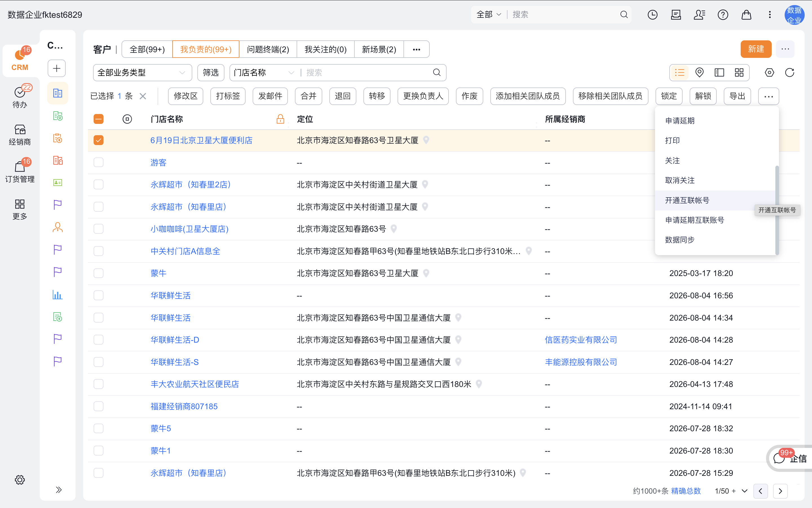The image size is (812, 508).
Task: Check the 蒙牛5 row checkbox
Action: [98, 428]
